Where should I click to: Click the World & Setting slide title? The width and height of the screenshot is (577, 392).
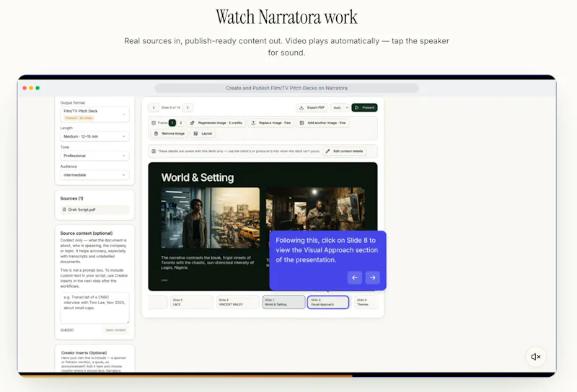tap(197, 177)
